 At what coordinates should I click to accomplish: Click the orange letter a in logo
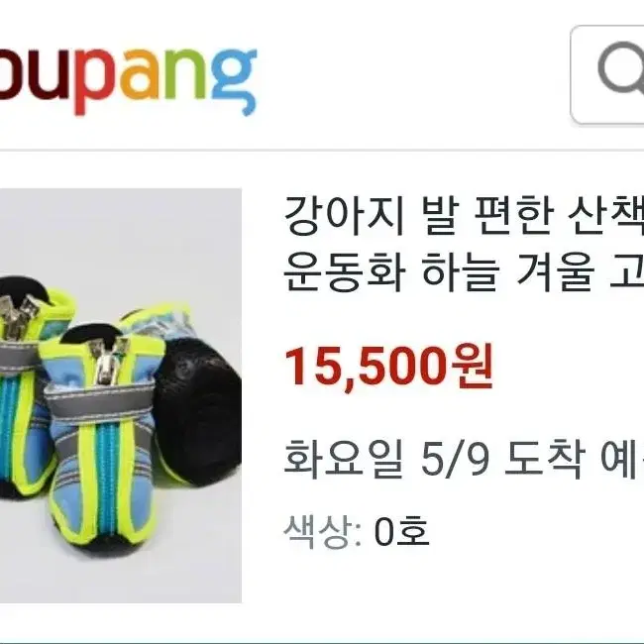pyautogui.click(x=140, y=75)
